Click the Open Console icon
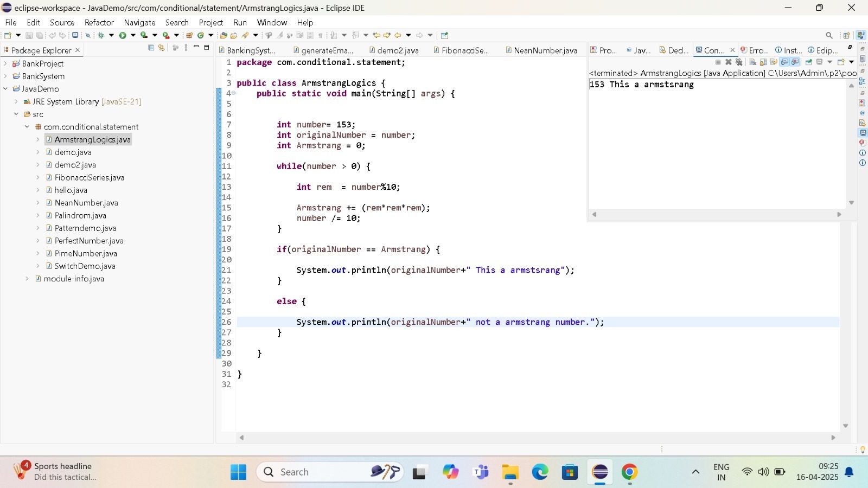 pos(841,62)
